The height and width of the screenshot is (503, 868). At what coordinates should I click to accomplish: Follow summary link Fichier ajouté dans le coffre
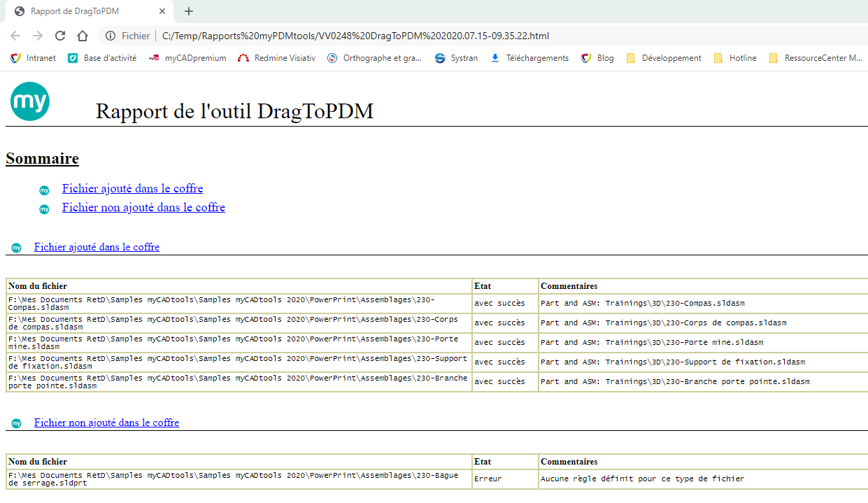click(132, 188)
